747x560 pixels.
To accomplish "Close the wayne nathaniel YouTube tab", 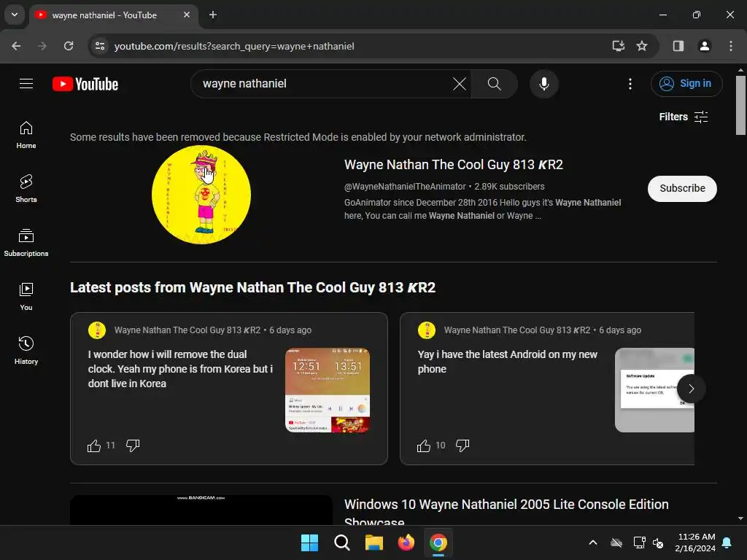I will 187,15.
